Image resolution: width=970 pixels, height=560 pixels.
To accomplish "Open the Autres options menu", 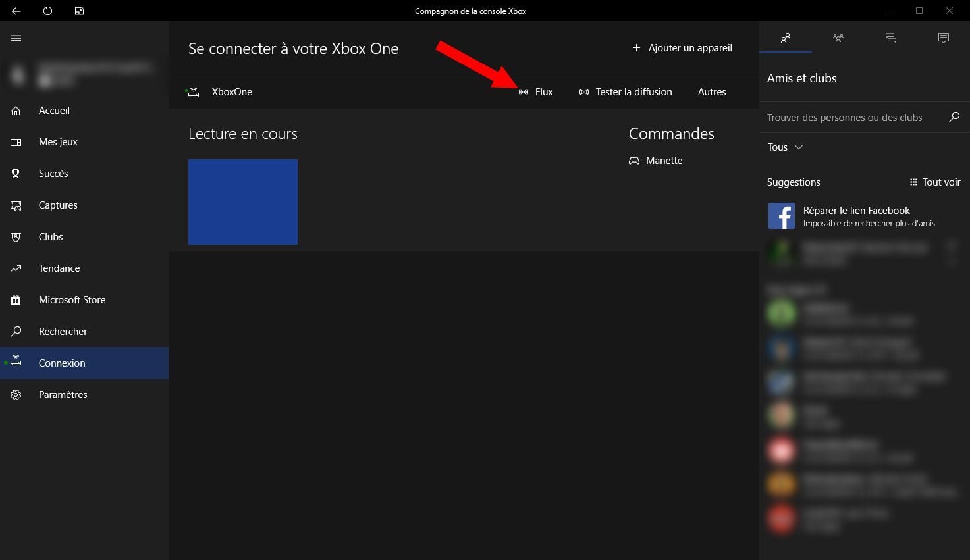I will point(711,92).
